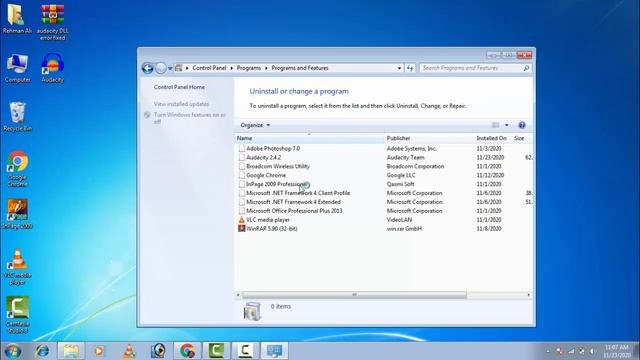Sort by the Installed On column header
Viewport: 640px width, 360px height.
click(x=493, y=138)
